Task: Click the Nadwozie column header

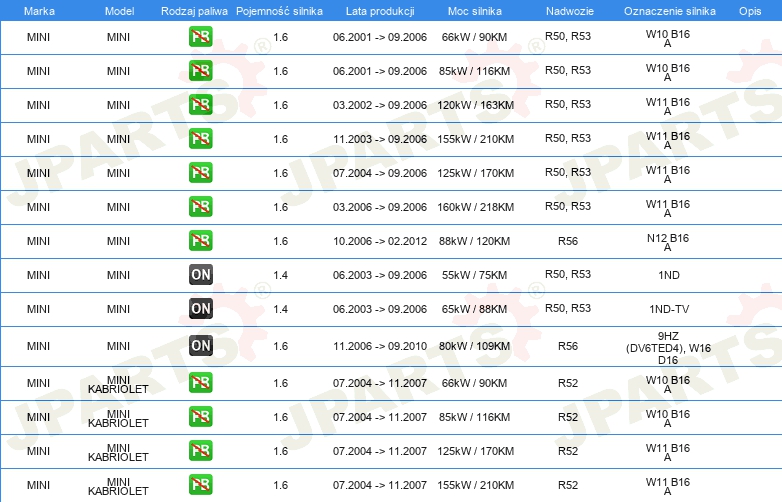Action: coord(570,11)
